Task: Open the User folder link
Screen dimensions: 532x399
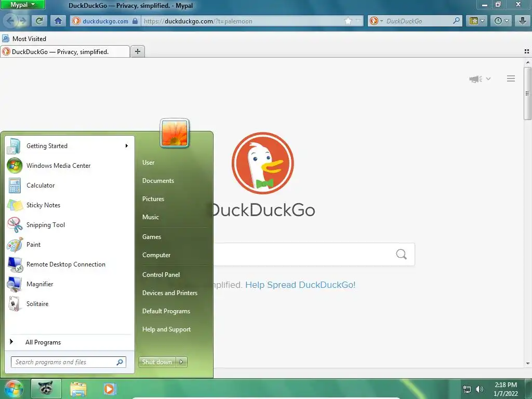Action: (x=148, y=163)
